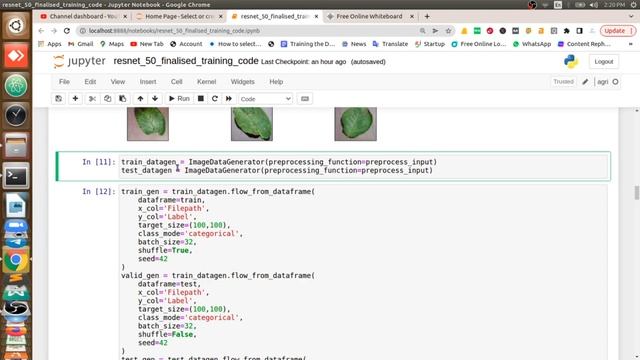This screenshot has width=640, height=360.
Task: Save notebook with the floppy disk icon
Action: click(59, 99)
